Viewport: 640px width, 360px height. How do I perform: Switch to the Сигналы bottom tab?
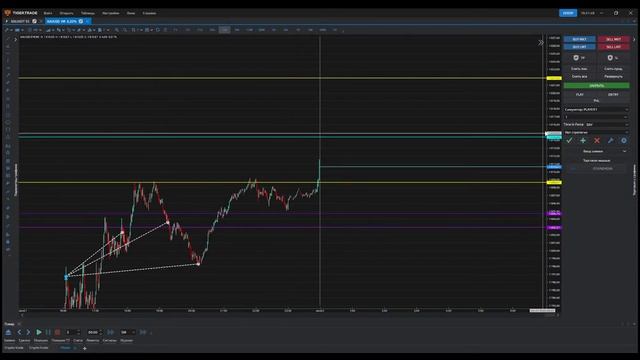coord(109,340)
